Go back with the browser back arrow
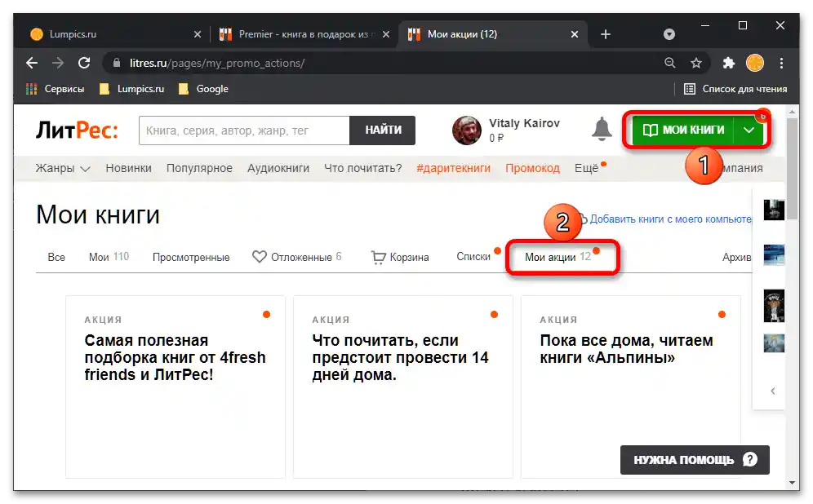Image resolution: width=813 pixels, height=504 pixels. [32, 63]
